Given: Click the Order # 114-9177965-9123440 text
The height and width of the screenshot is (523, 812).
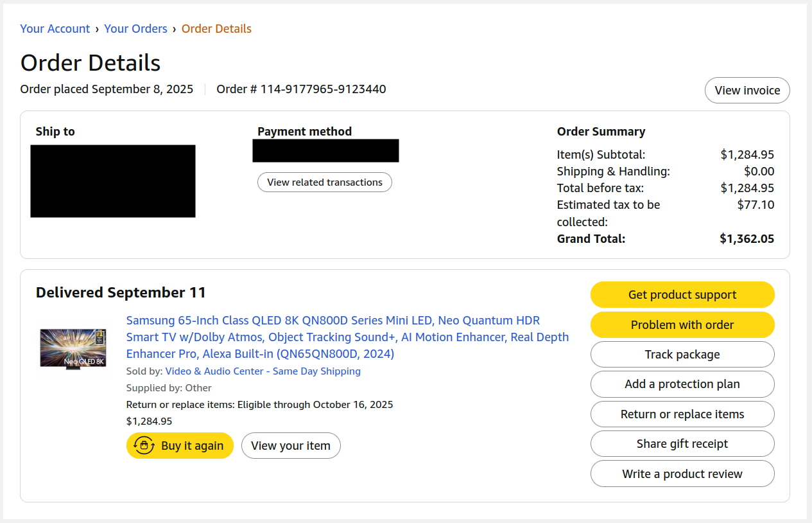Looking at the screenshot, I should pos(301,89).
